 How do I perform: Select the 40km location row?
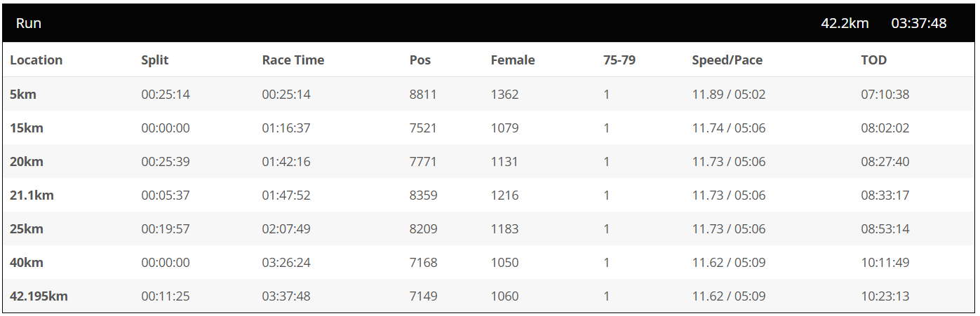click(27, 263)
